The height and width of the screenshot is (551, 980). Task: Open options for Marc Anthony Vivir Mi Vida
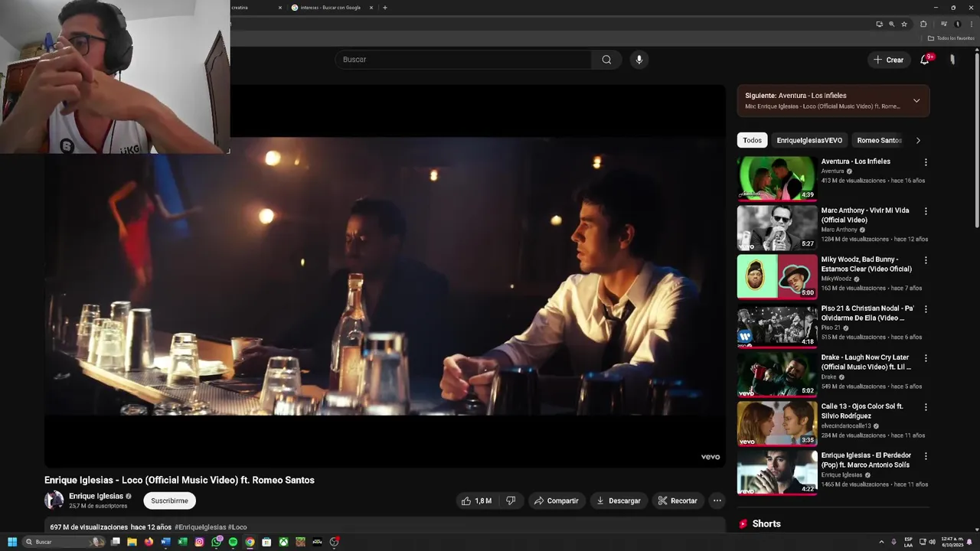[x=926, y=211]
